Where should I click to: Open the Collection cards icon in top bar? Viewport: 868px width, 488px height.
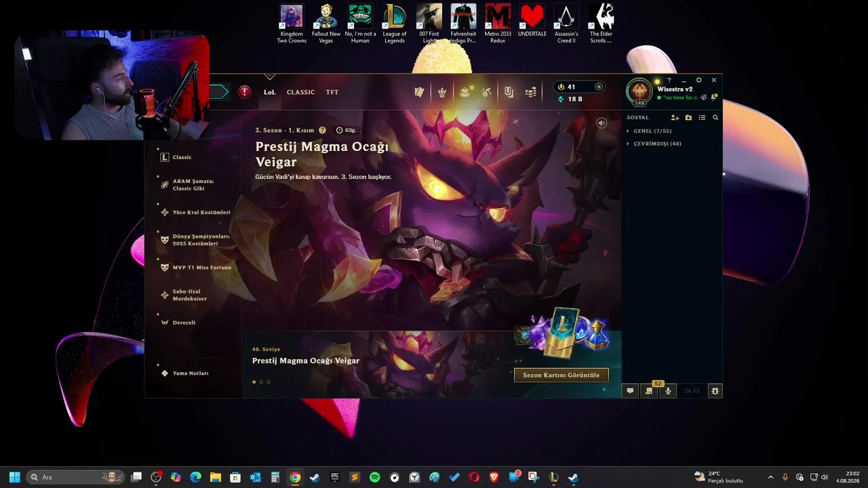[419, 92]
